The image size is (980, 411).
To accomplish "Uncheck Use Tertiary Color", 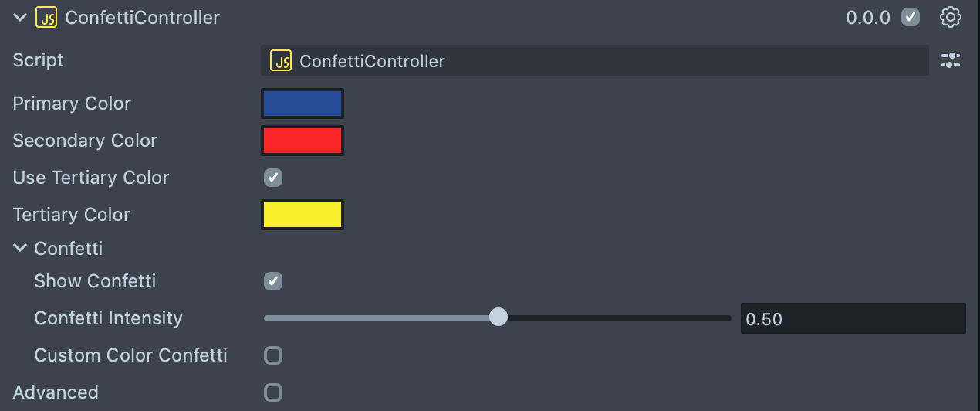I will (x=273, y=178).
